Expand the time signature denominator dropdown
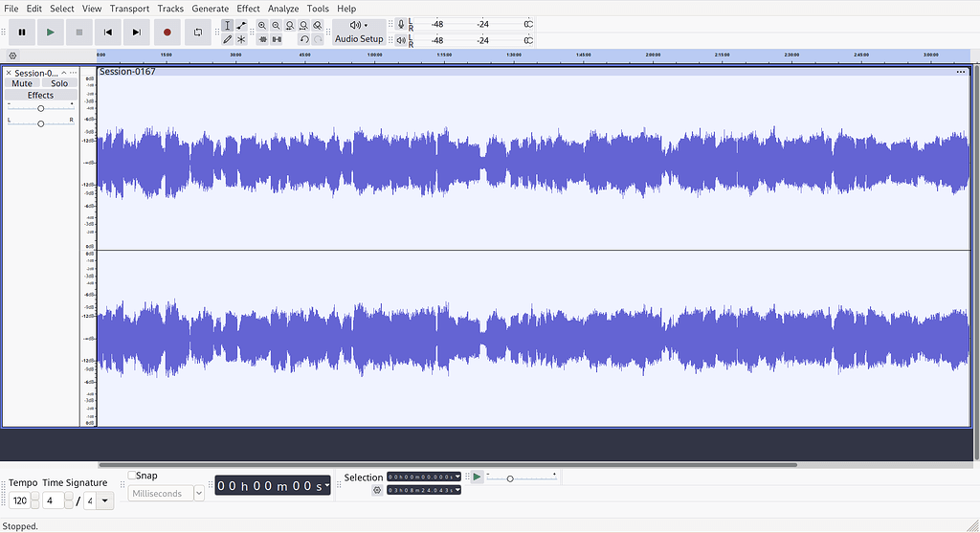This screenshot has height=533, width=980. [104, 500]
